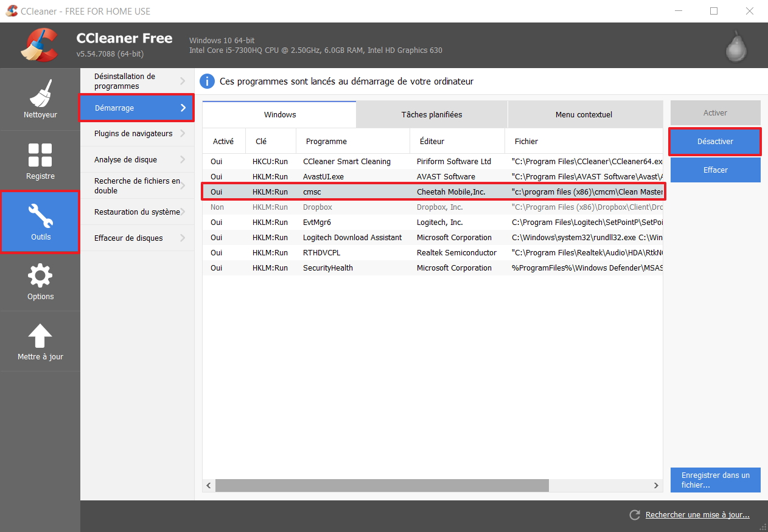Select the Logitech Download Assistant row
The height and width of the screenshot is (532, 768).
pyautogui.click(x=433, y=238)
